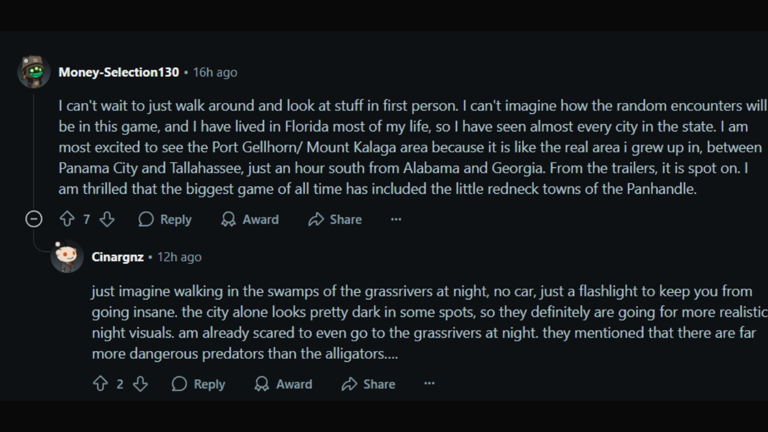Downvote Cinargnz's reply

[x=140, y=384]
